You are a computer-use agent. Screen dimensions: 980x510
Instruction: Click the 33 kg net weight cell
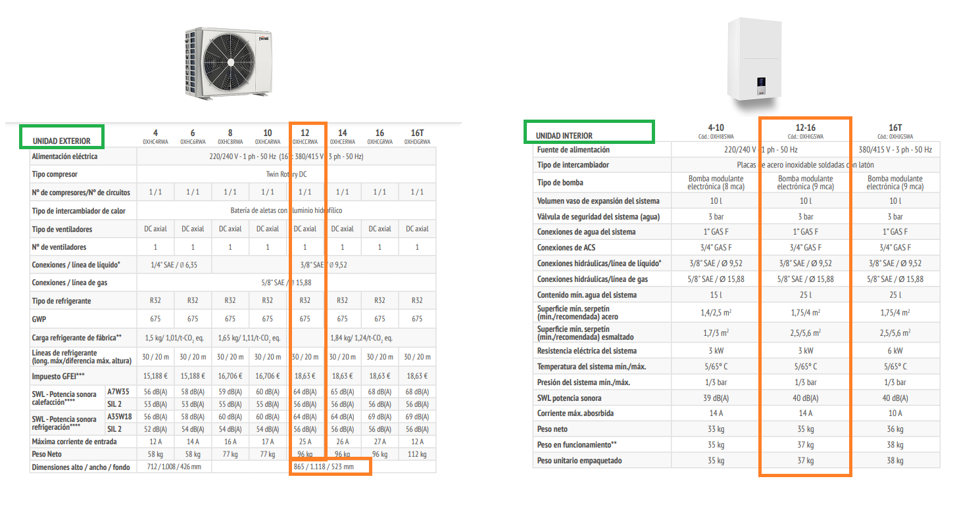(716, 429)
